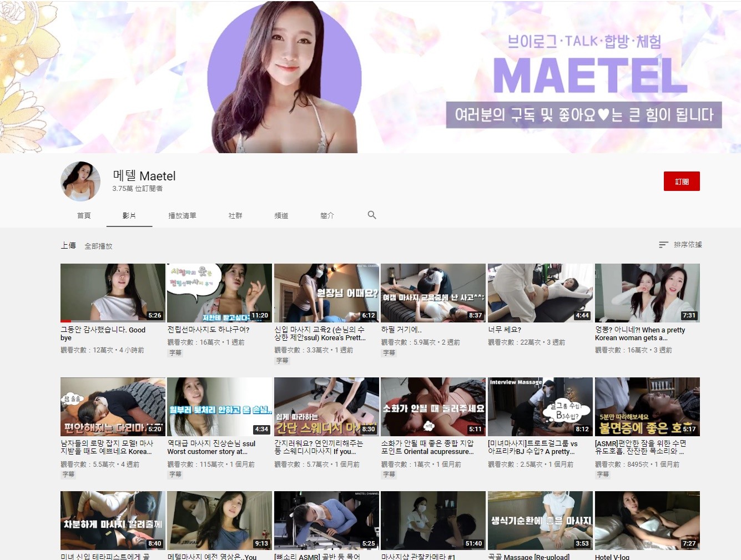Open the 5:11 video thumbnail
Viewport: 741px width, 560px height.
(433, 407)
